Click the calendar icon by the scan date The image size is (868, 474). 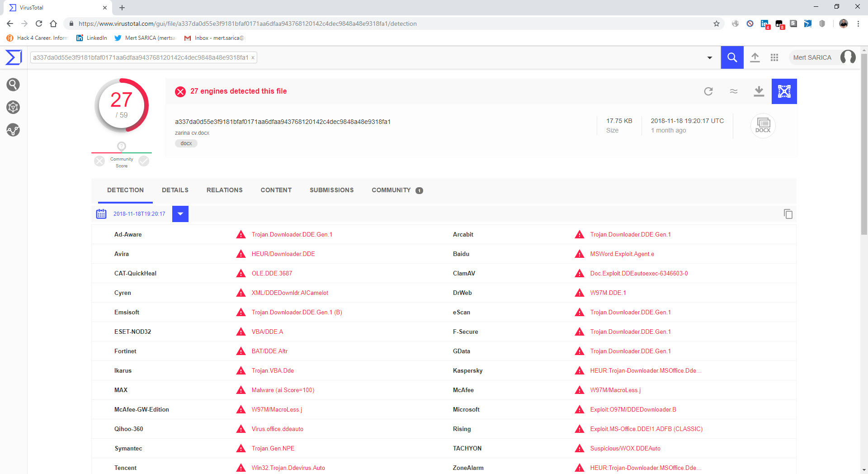click(101, 214)
